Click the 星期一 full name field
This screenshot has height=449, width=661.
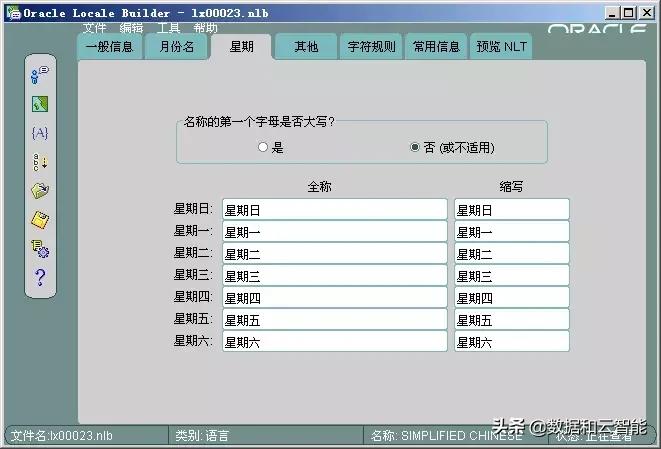pyautogui.click(x=335, y=231)
